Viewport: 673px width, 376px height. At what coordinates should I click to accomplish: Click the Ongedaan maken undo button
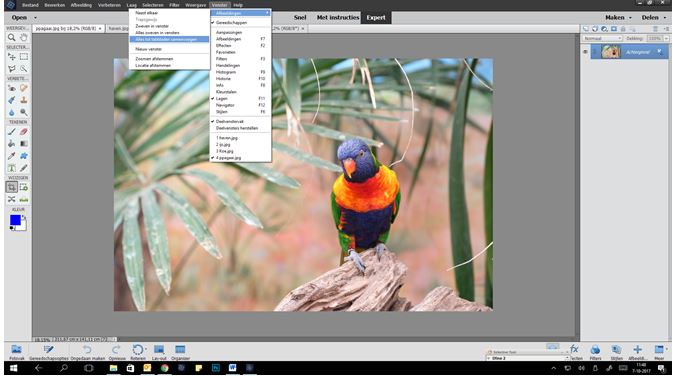pos(88,352)
